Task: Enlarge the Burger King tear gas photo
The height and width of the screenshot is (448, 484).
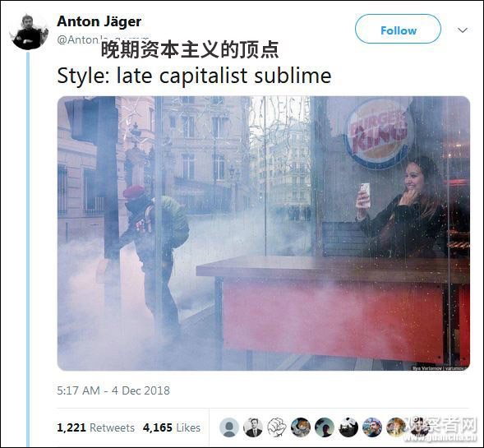Action: [x=264, y=233]
